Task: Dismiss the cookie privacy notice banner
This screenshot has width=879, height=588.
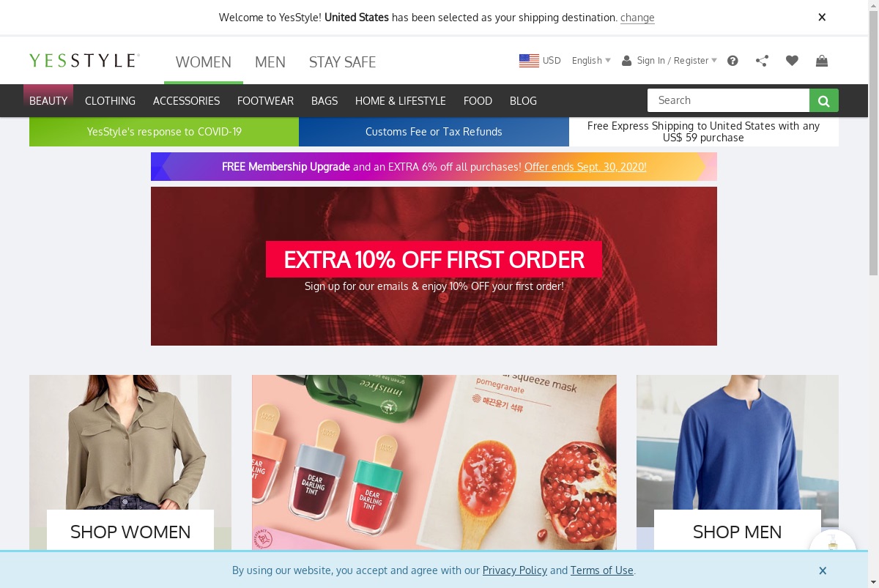Action: tap(823, 570)
